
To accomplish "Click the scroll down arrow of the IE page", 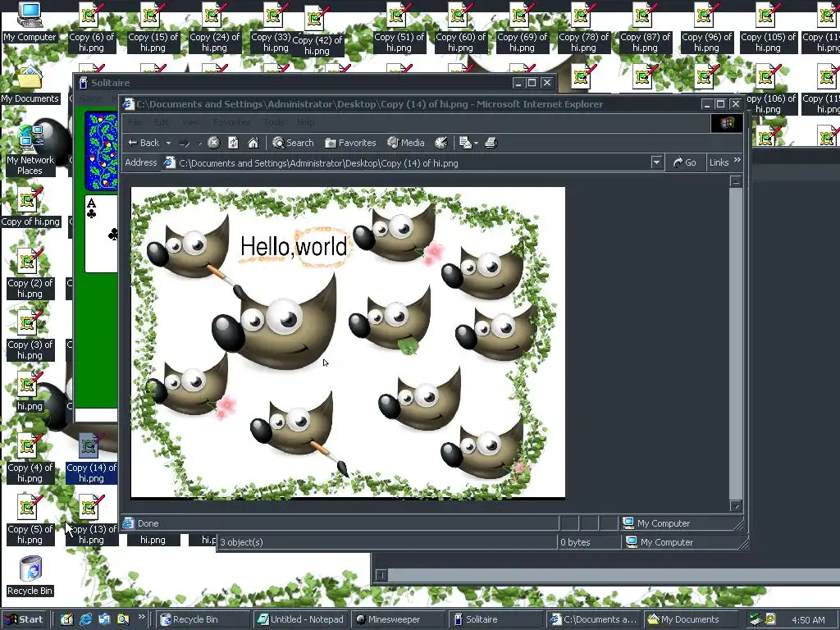I will [x=736, y=505].
